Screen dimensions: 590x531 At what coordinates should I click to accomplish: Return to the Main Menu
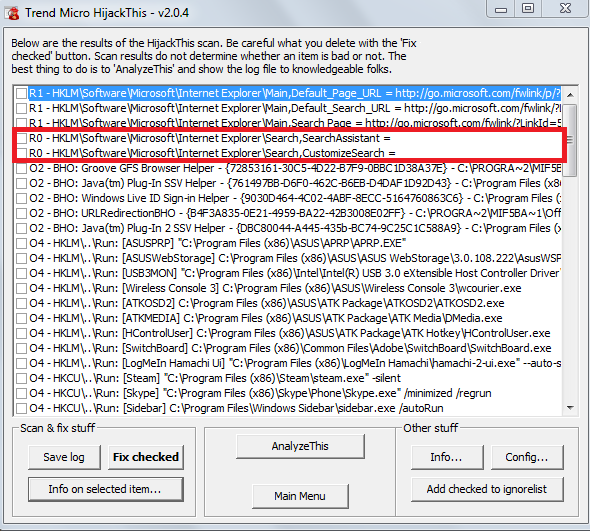point(300,496)
